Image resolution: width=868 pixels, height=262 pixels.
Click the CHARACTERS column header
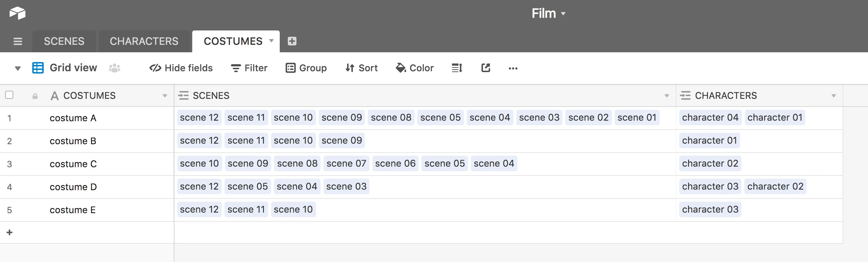click(x=759, y=96)
